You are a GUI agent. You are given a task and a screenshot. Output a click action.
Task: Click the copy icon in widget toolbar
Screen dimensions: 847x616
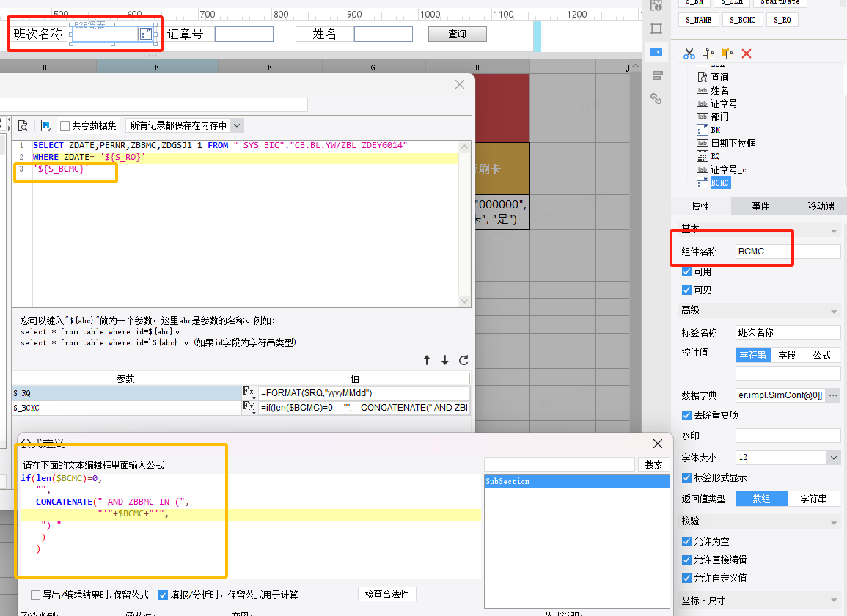[708, 53]
